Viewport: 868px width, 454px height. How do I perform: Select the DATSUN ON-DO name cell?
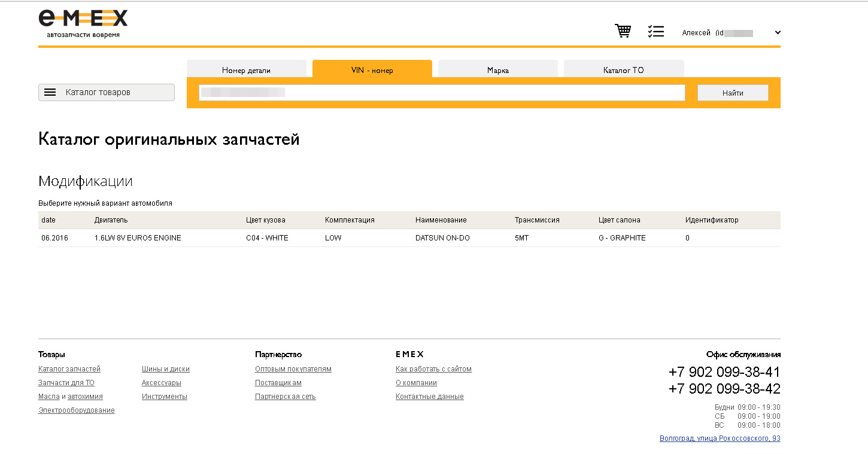(442, 238)
